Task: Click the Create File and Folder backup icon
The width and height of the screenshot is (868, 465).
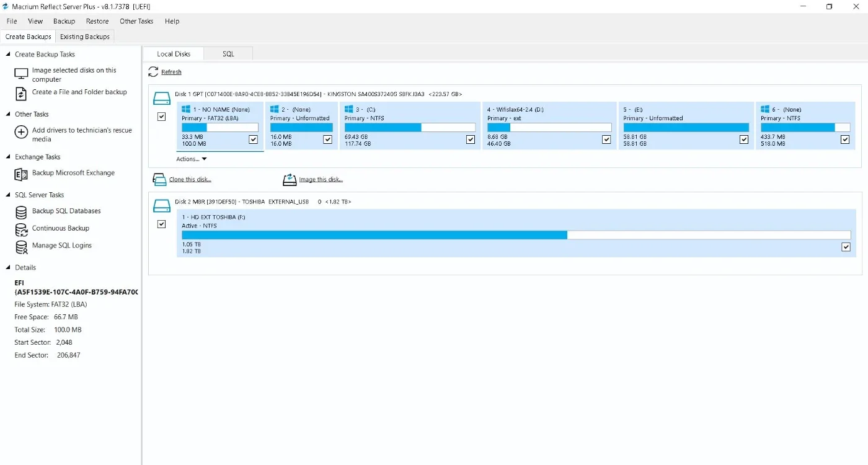Action: [x=21, y=94]
